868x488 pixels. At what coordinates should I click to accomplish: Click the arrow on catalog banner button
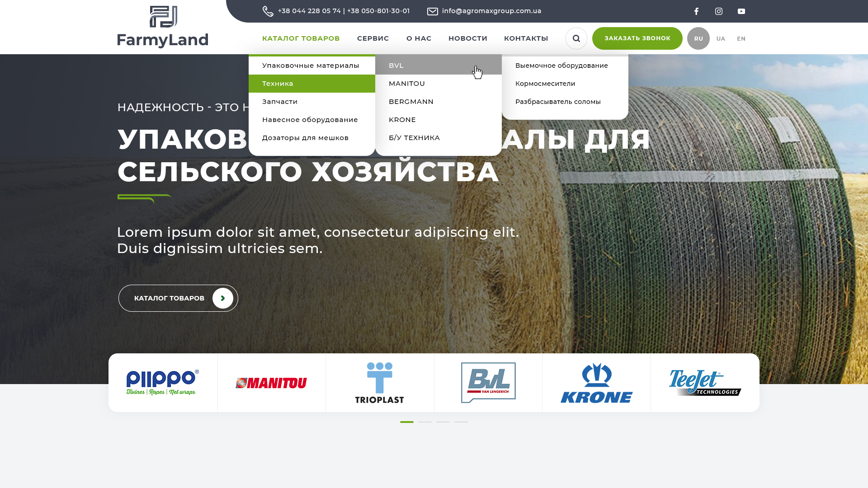click(x=223, y=298)
